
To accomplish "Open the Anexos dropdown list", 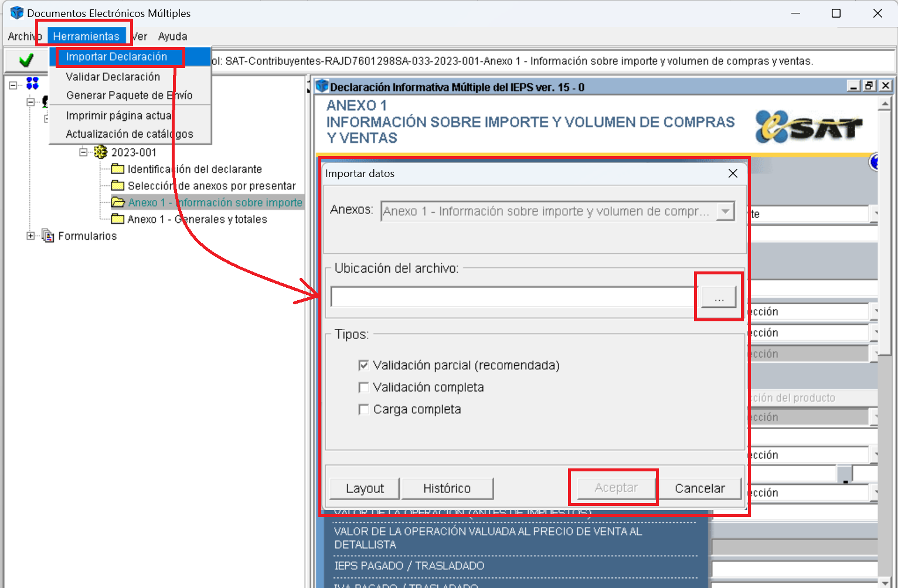I will 726,211.
